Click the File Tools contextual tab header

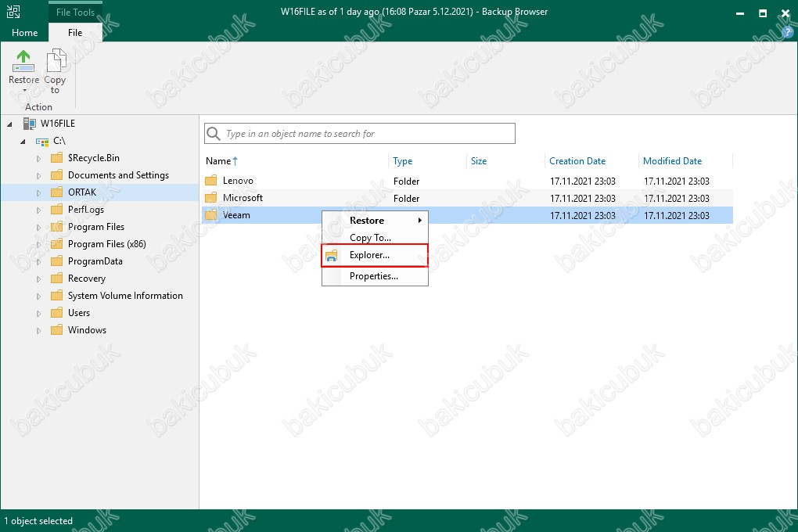(x=75, y=13)
